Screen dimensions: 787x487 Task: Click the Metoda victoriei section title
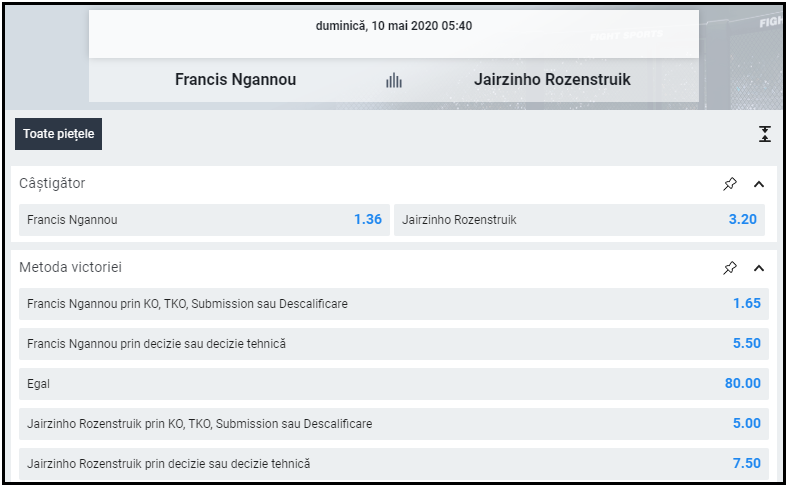[71, 268]
